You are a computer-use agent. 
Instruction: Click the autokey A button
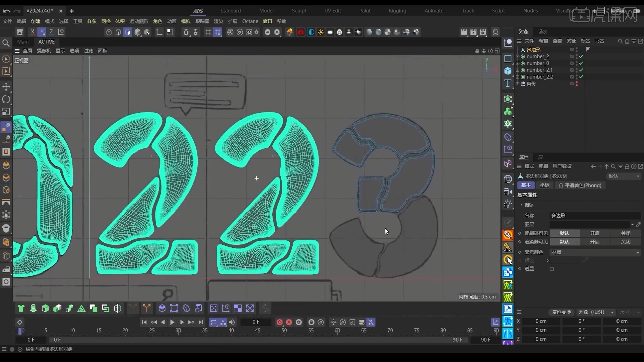[x=289, y=322]
